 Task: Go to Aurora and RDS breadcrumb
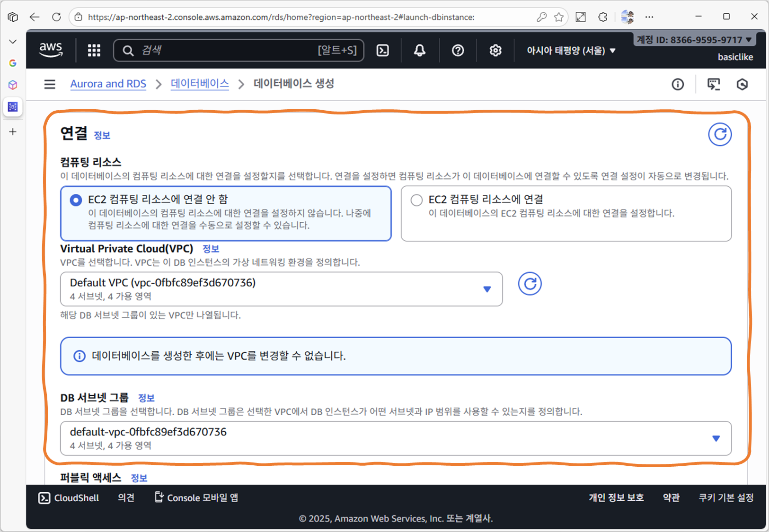108,84
